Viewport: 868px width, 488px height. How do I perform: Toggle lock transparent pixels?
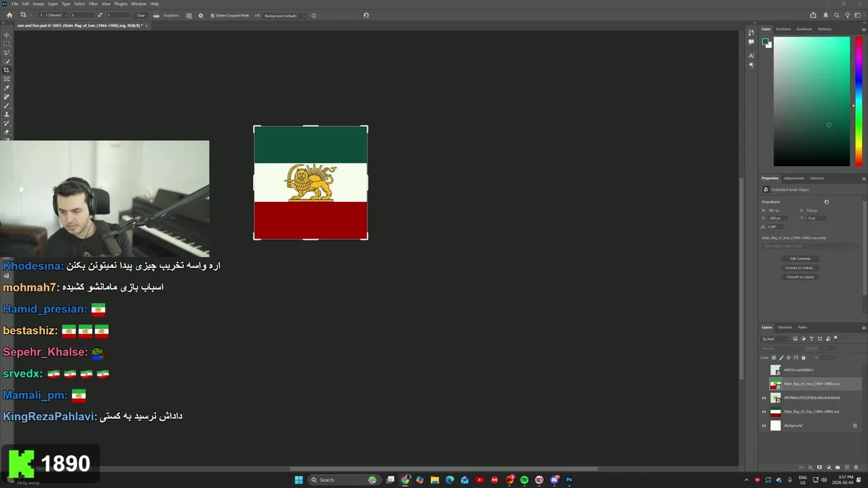[774, 357]
